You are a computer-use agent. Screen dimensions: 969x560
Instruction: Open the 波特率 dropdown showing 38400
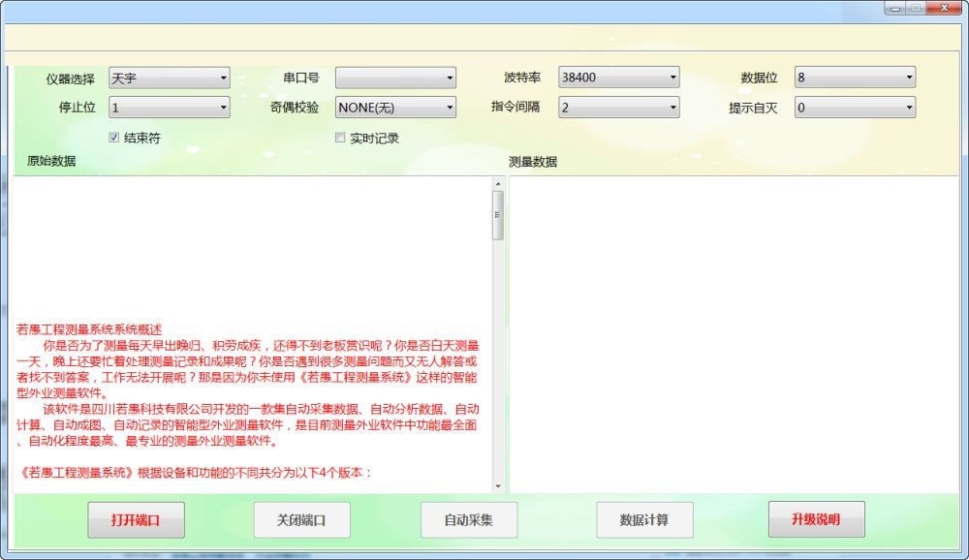(618, 78)
